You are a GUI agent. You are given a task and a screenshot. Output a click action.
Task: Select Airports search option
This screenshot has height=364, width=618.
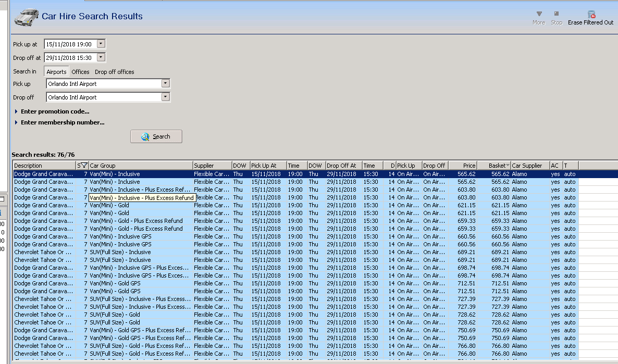(x=56, y=72)
